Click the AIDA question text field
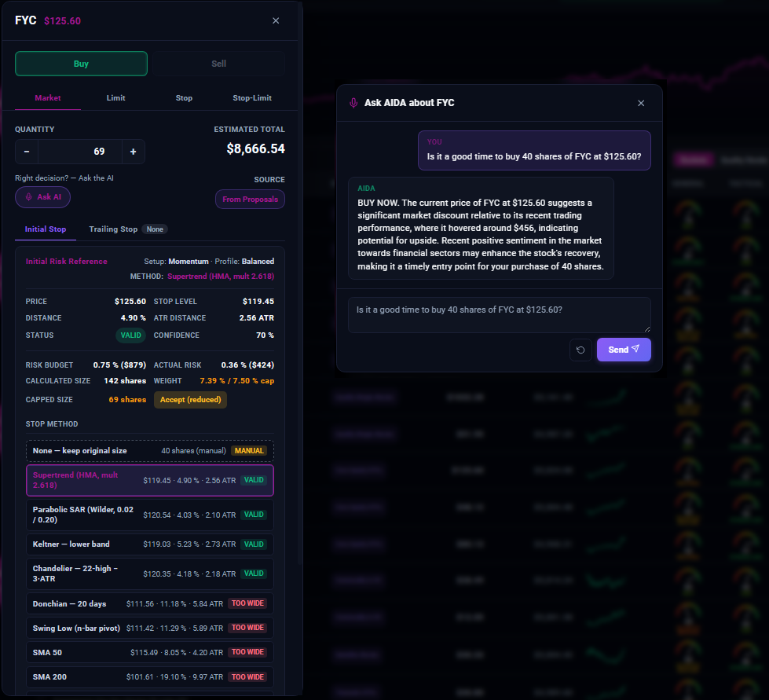This screenshot has height=700, width=769. tap(500, 315)
